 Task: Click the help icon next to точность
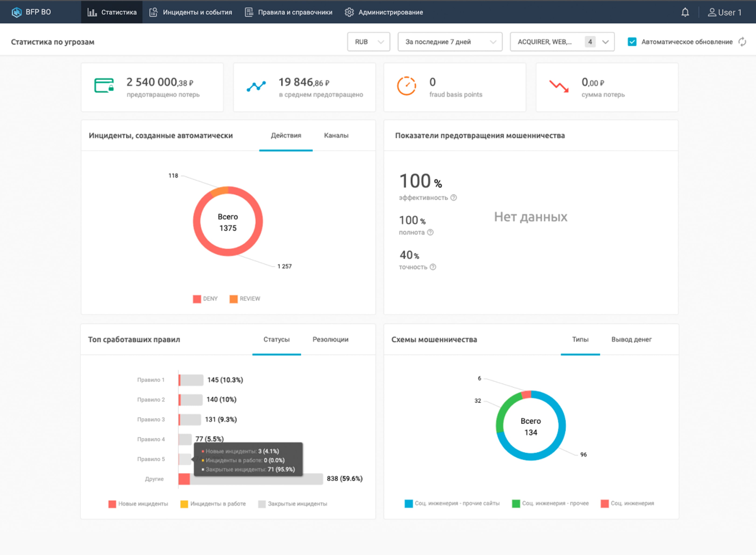coord(433,267)
